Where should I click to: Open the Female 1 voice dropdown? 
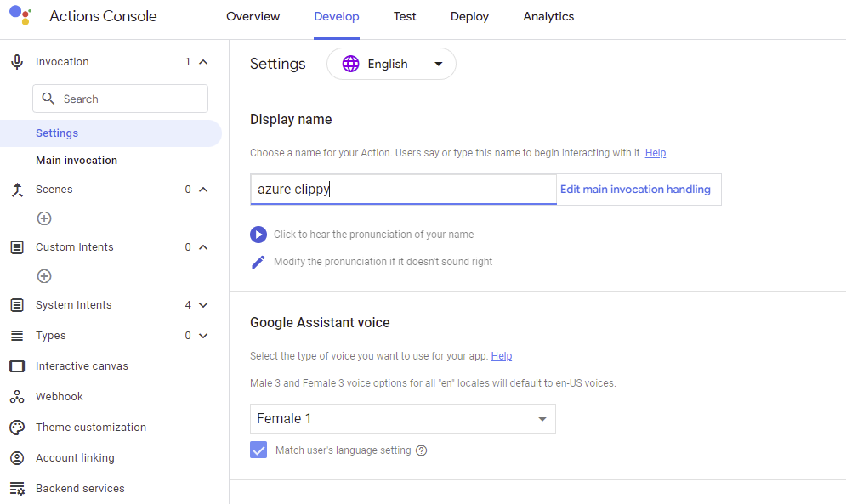pos(402,419)
